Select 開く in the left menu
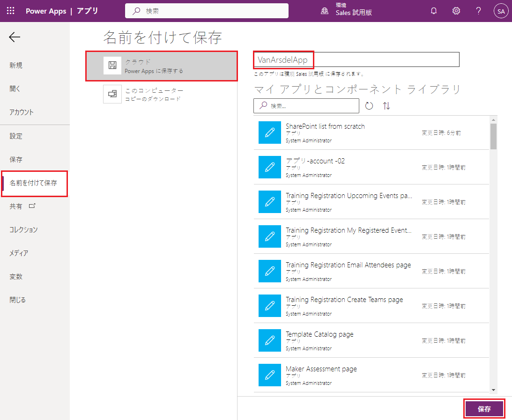The image size is (512, 420). pos(15,89)
